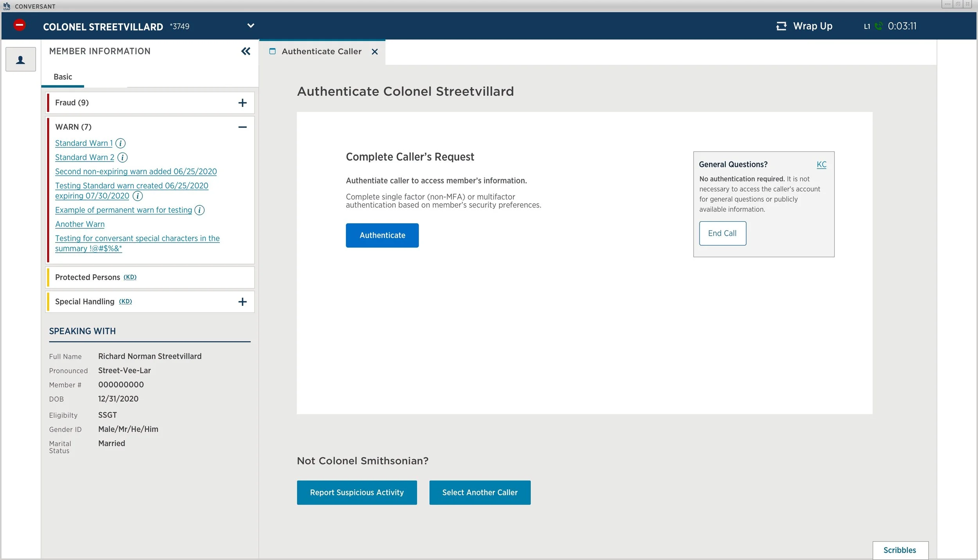Open info icon for Standard Warn 1
The width and height of the screenshot is (978, 560).
pyautogui.click(x=120, y=143)
